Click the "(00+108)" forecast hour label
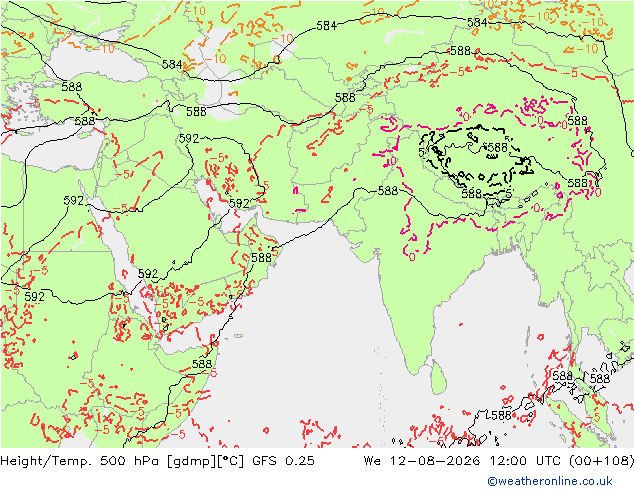 click(601, 460)
